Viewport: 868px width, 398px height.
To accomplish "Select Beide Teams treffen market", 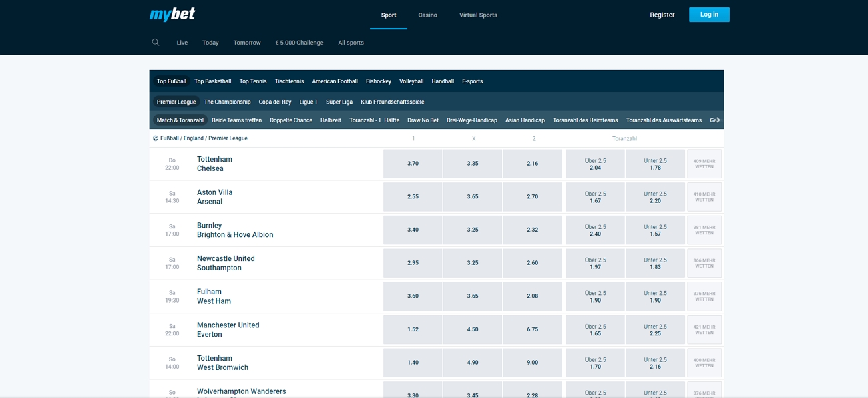I will (x=237, y=120).
